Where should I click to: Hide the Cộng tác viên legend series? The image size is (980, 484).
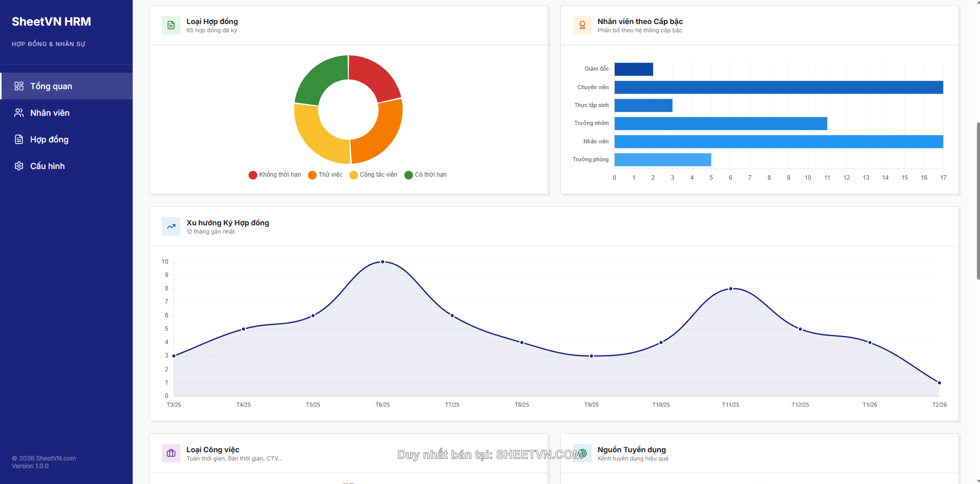(x=373, y=175)
